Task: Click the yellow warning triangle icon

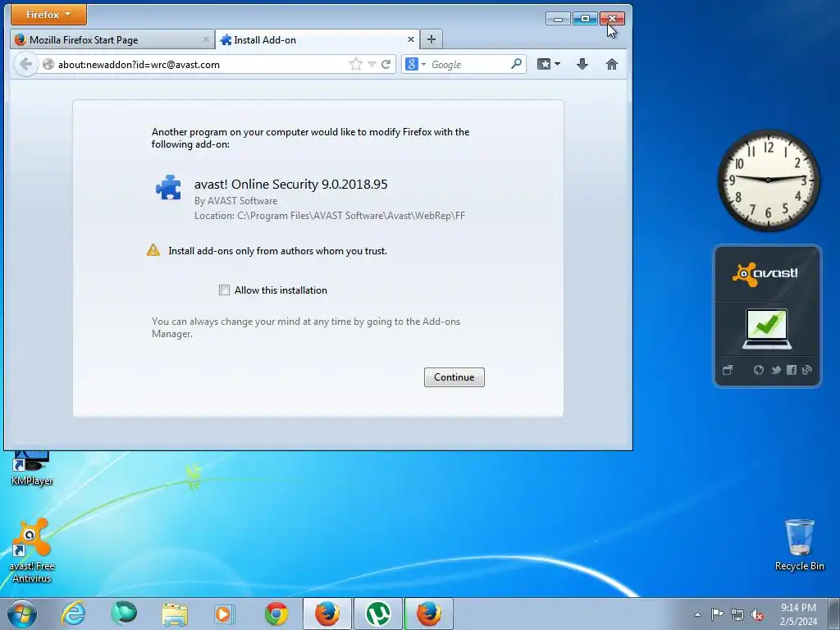Action: pos(153,250)
